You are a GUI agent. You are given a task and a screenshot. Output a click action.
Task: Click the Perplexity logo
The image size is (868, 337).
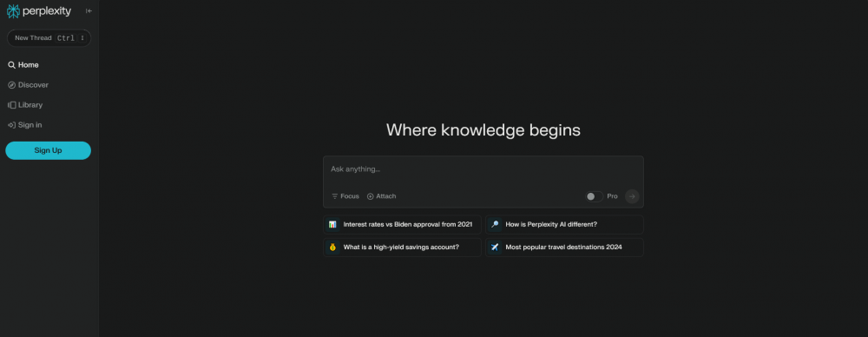[x=39, y=10]
